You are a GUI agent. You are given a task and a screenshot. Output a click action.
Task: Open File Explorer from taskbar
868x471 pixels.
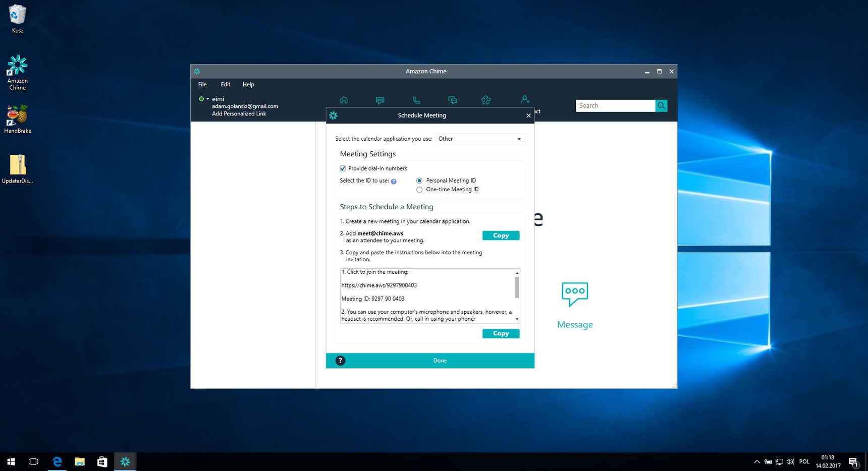pyautogui.click(x=80, y=461)
